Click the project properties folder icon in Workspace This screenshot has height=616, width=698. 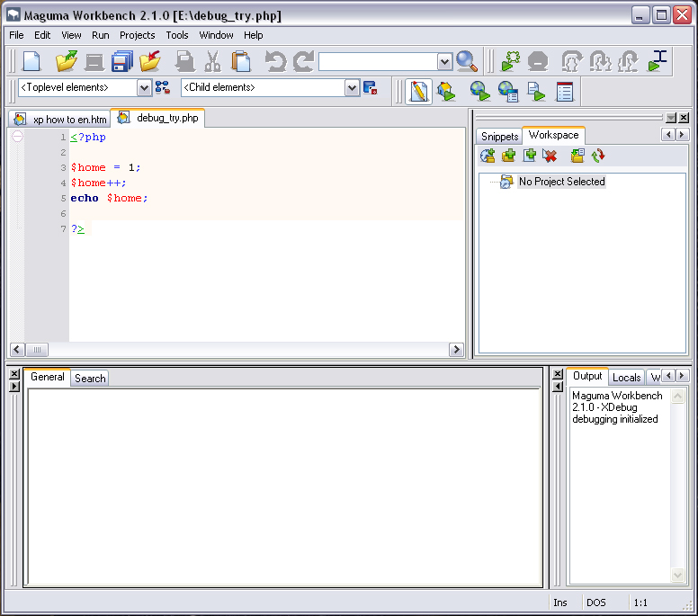[x=577, y=156]
